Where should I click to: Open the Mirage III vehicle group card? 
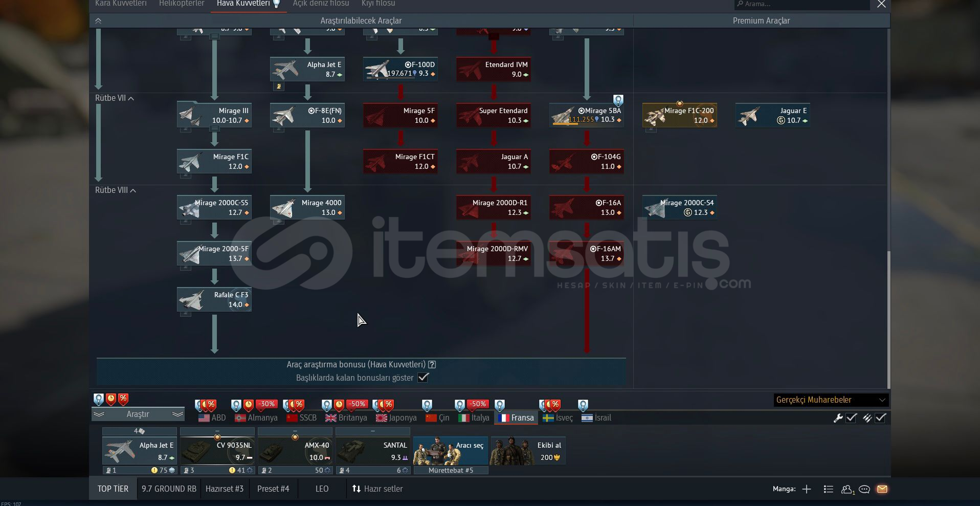coord(214,115)
